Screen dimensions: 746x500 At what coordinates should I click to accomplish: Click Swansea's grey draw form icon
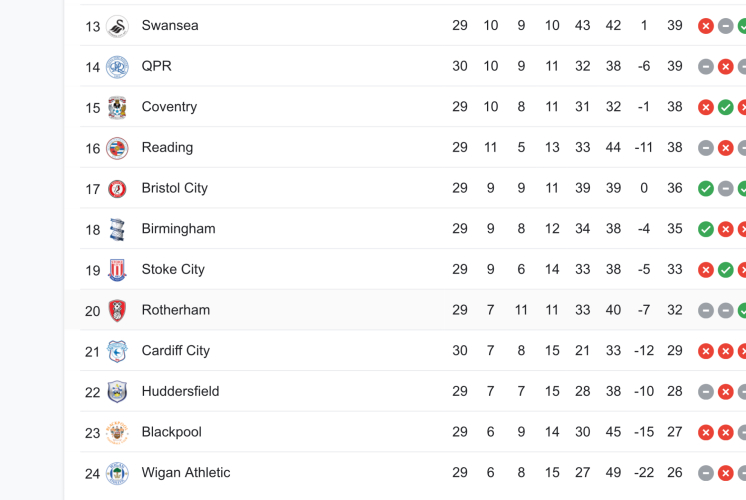point(726,26)
